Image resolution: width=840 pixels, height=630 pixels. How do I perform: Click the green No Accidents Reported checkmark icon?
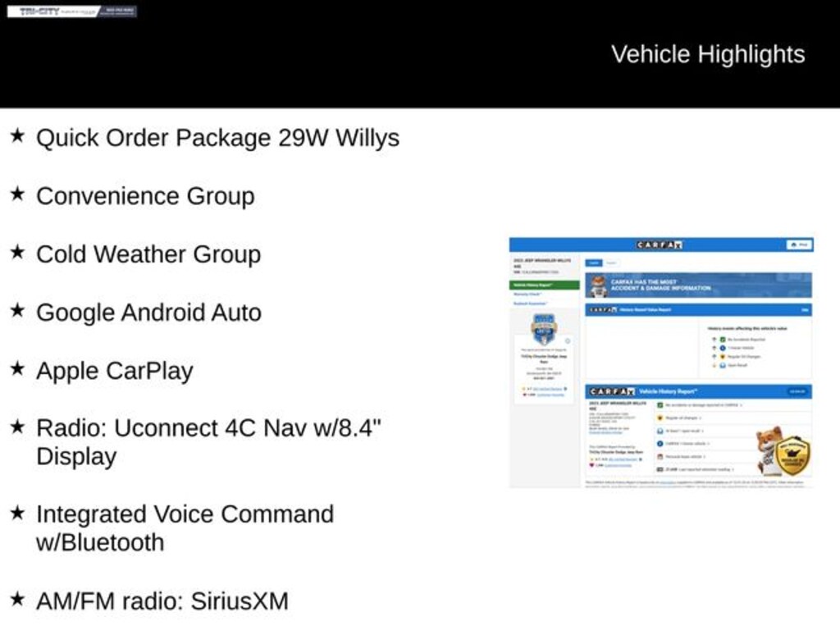point(723,339)
